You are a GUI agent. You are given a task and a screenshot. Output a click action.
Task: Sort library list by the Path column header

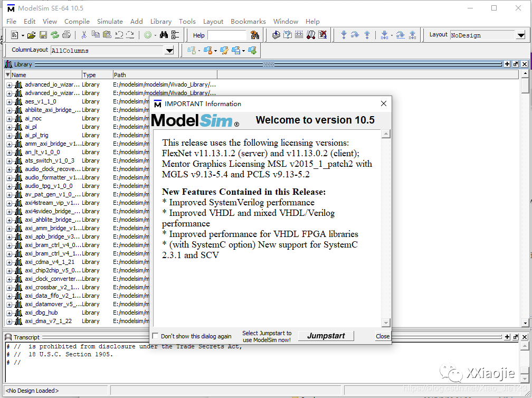pyautogui.click(x=165, y=74)
